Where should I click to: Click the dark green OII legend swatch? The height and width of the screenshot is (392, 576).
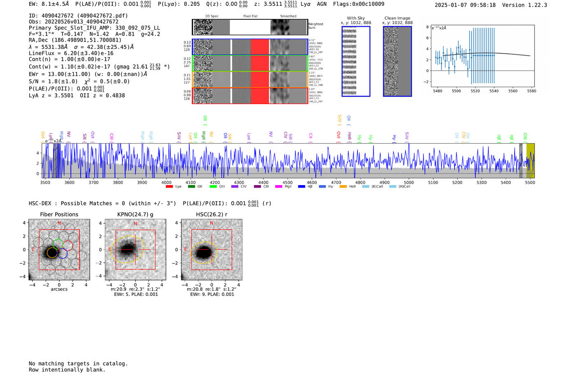pyautogui.click(x=191, y=187)
